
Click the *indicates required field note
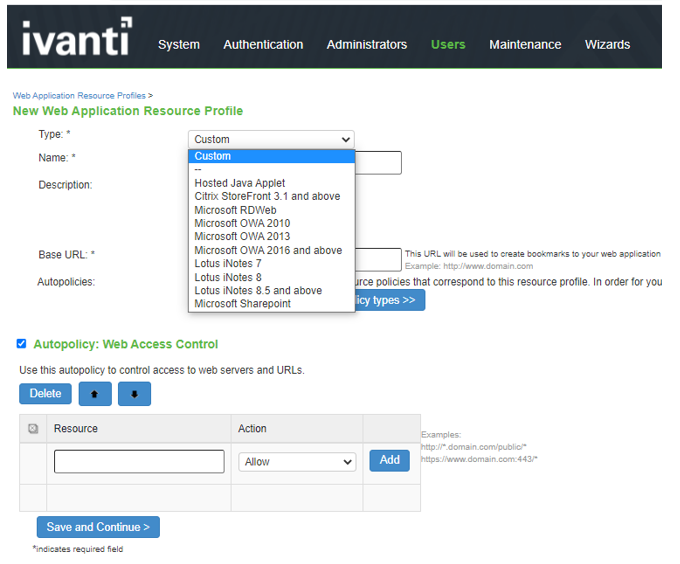78,549
